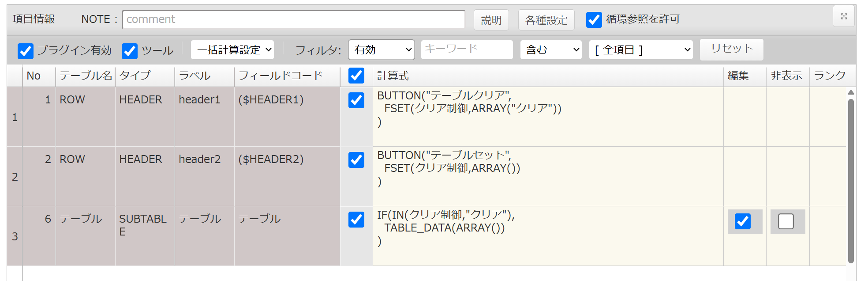This screenshot has width=868, height=281.
Task: Toggle the header checkbox beside 計算式 column
Action: [x=356, y=76]
